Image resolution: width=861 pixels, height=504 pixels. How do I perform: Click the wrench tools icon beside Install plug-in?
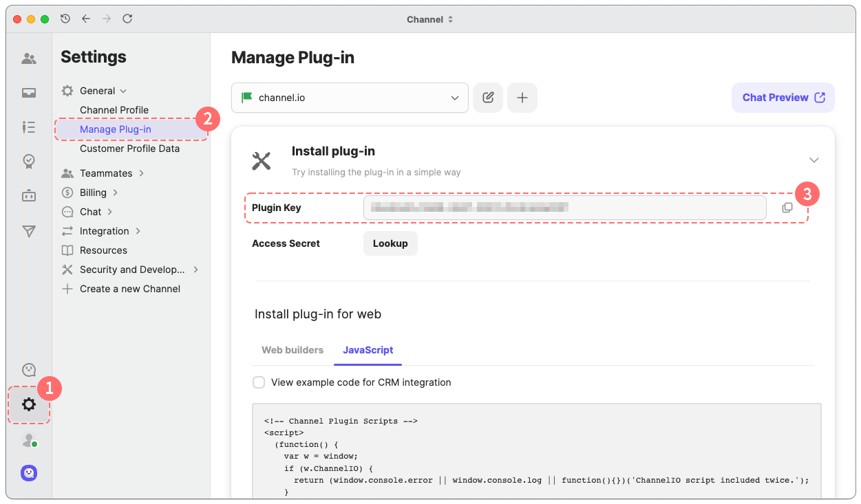click(262, 161)
